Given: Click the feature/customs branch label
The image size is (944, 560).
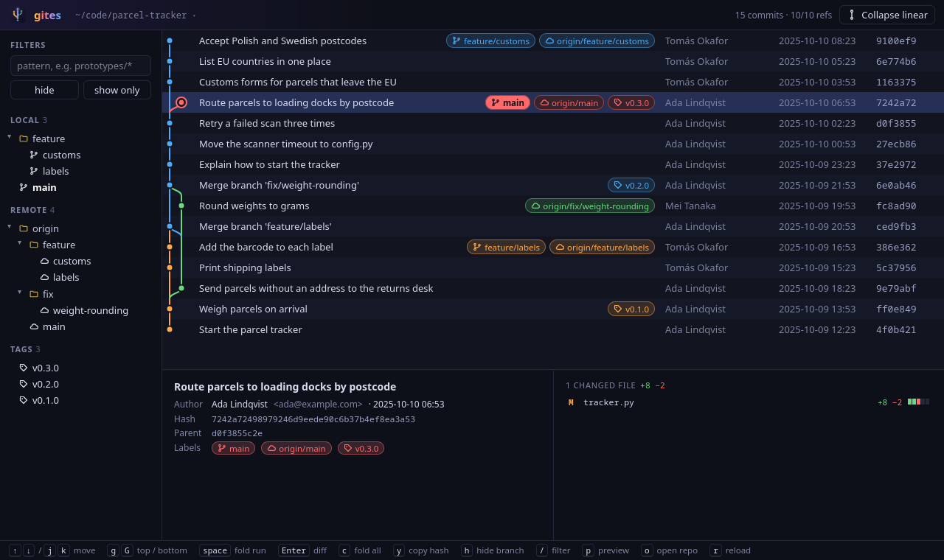Looking at the screenshot, I should tap(490, 41).
